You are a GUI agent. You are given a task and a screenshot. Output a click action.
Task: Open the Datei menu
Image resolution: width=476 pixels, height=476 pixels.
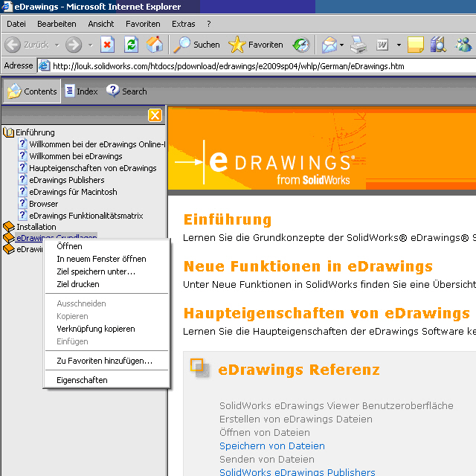[16, 24]
